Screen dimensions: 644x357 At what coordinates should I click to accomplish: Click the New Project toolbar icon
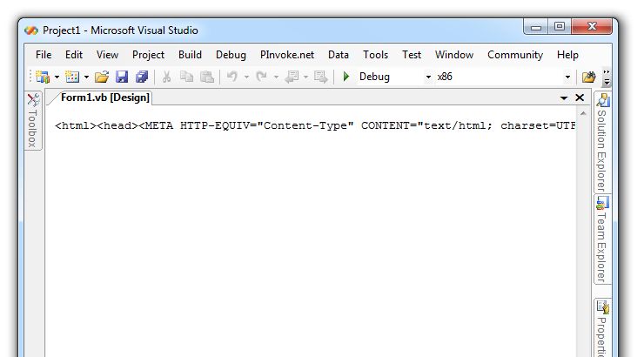click(x=43, y=77)
